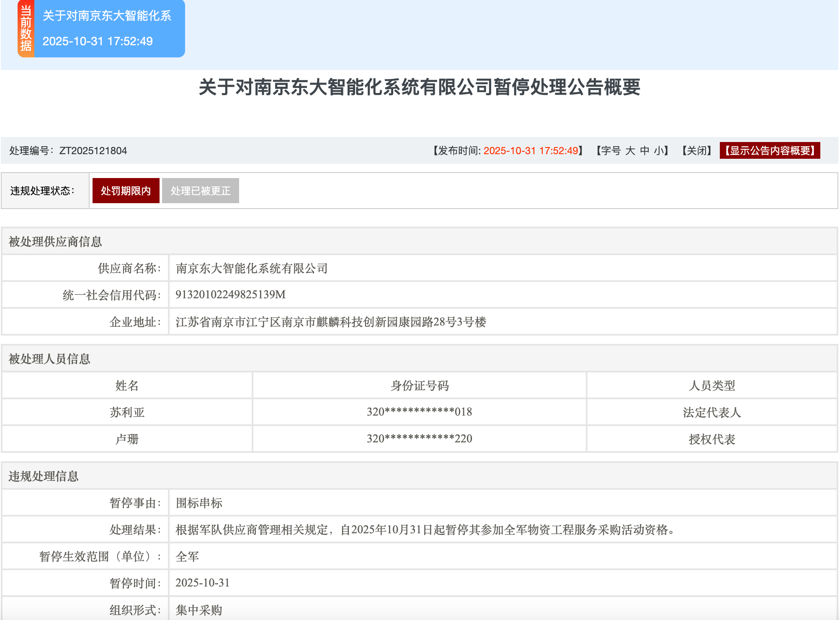The width and height of the screenshot is (840, 620).
Task: Click 关闭 to close the announcement
Action: [696, 151]
